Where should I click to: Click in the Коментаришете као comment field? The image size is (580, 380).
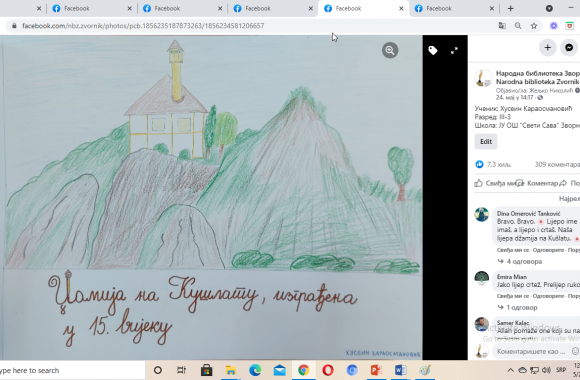[532, 352]
